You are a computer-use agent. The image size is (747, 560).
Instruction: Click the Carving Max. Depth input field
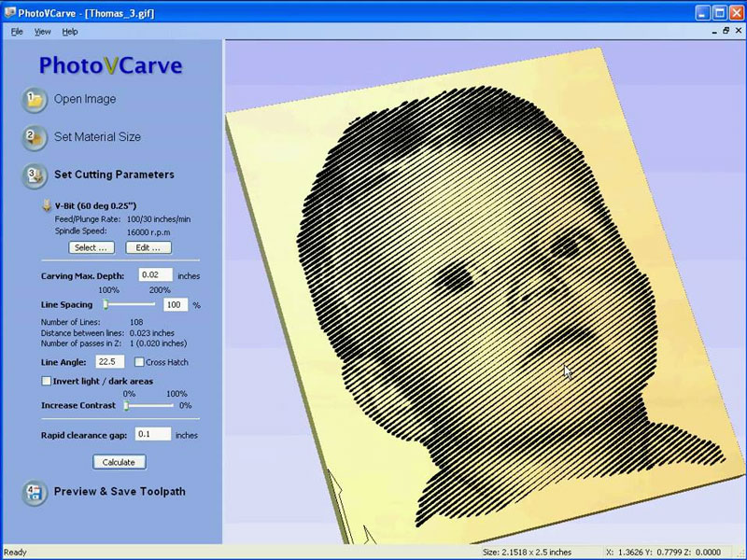point(156,275)
